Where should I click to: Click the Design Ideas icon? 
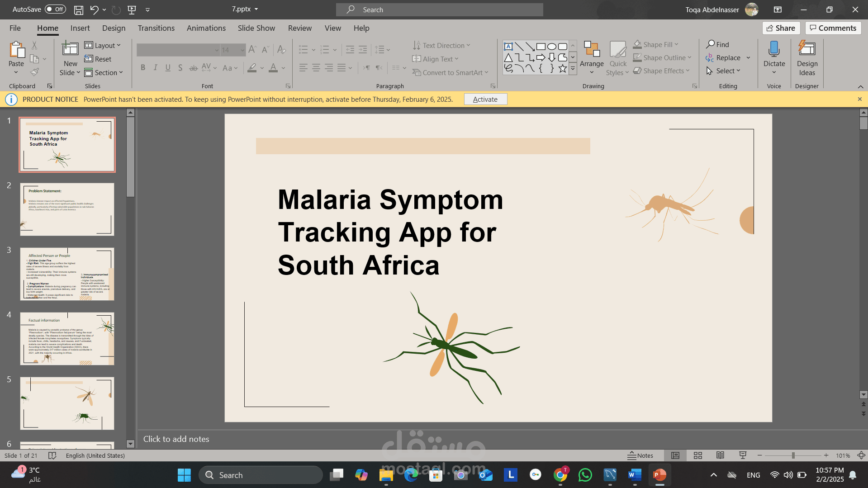tap(807, 49)
